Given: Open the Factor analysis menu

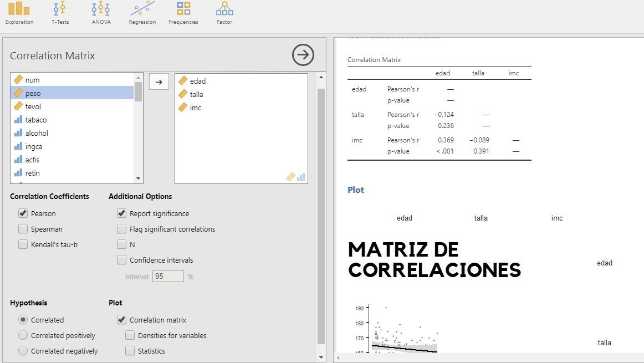Looking at the screenshot, I should (224, 13).
